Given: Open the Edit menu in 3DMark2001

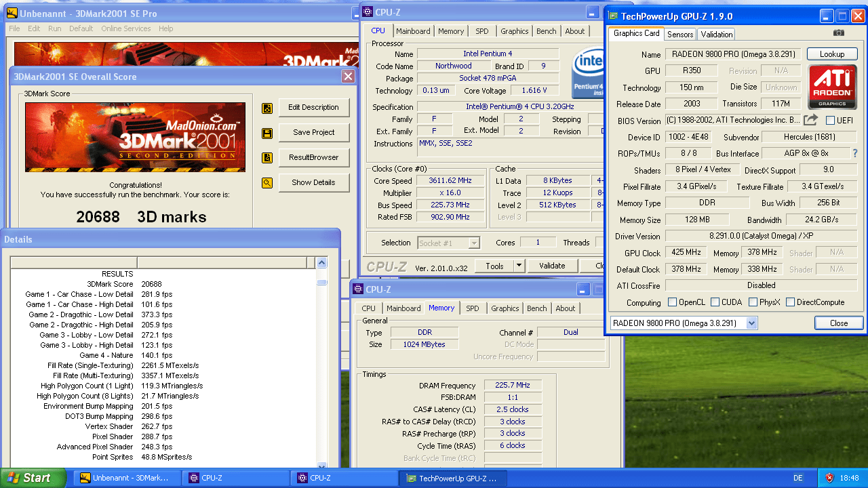Looking at the screenshot, I should pyautogui.click(x=34, y=28).
